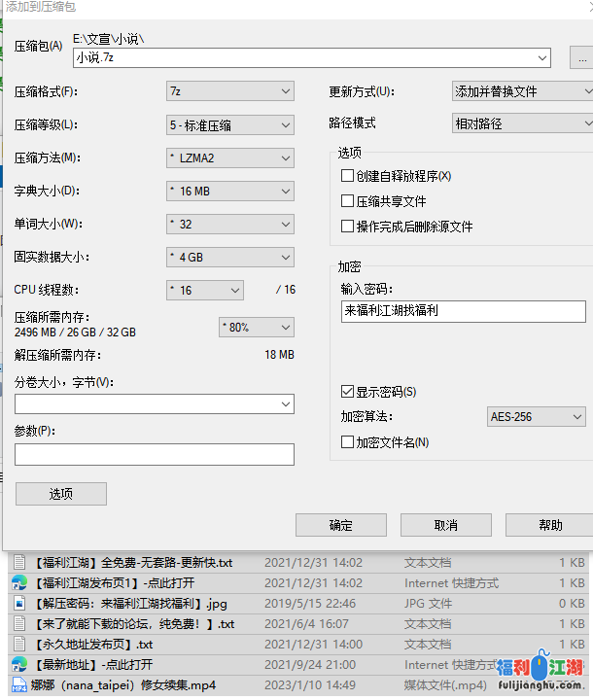Click the 确定 button
Viewport: 593px width, 700px height.
click(340, 525)
